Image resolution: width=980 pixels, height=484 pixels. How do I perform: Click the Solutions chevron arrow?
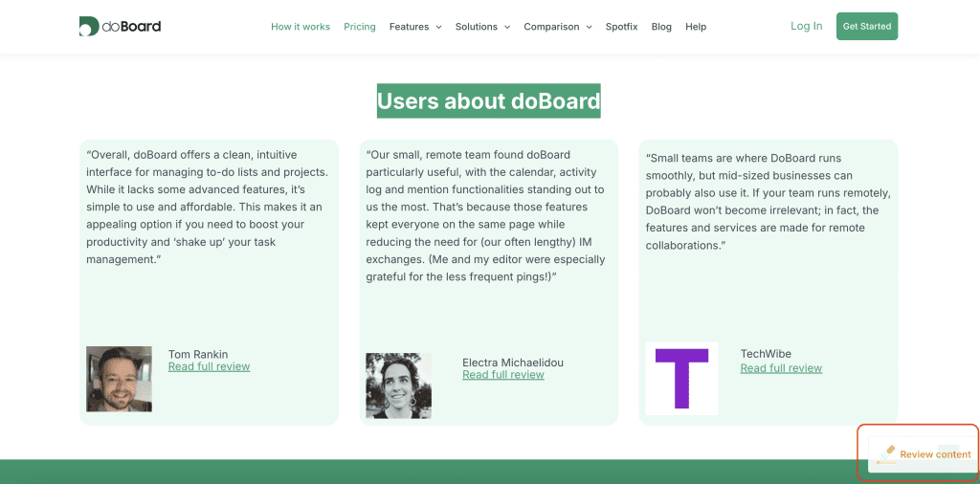507,28
